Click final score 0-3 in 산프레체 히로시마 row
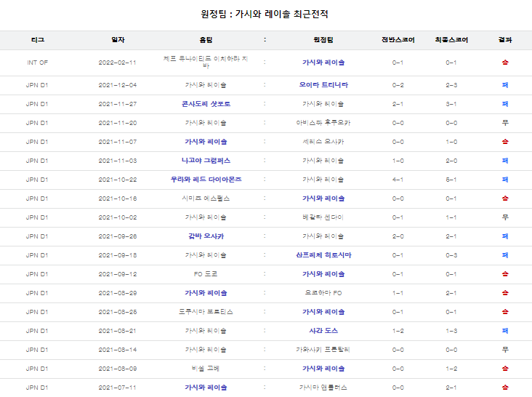Viewport: 532px width, 397px height. coord(451,255)
